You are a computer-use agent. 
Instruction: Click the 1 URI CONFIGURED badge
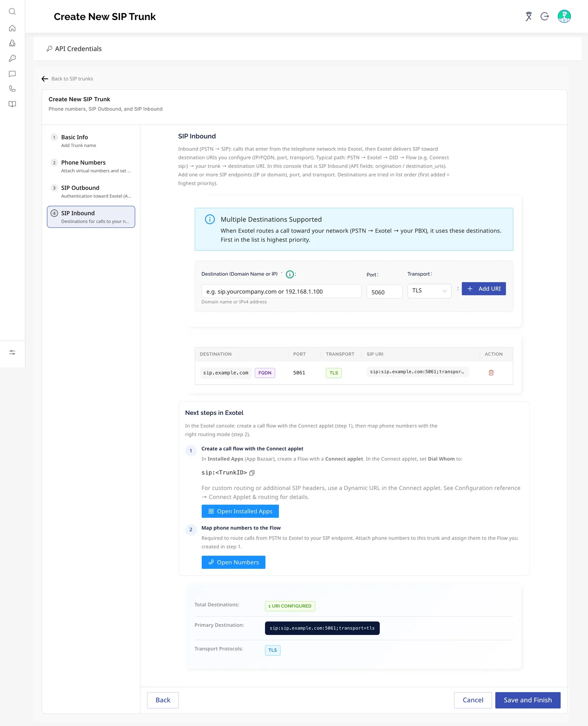point(290,606)
